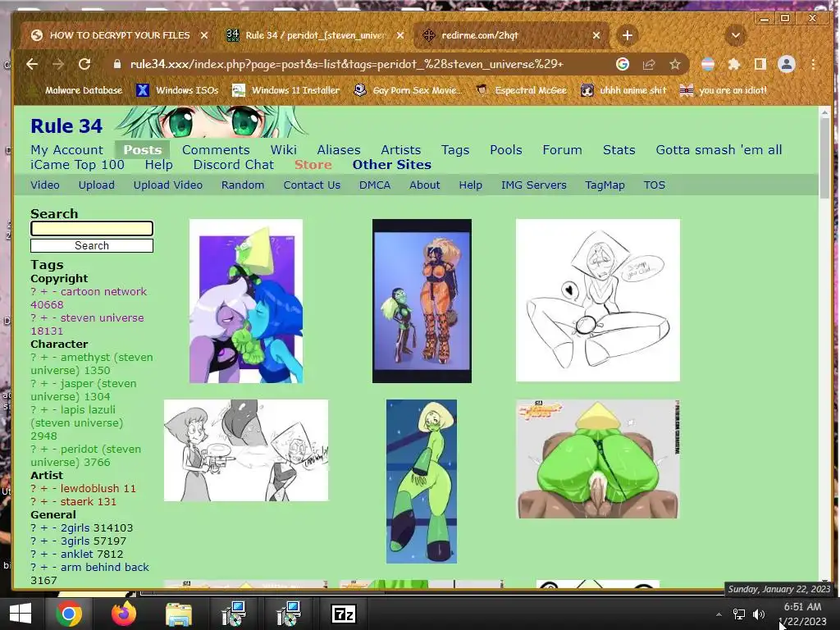The width and height of the screenshot is (840, 630).
Task: Open the Wiki page
Action: pos(283,150)
